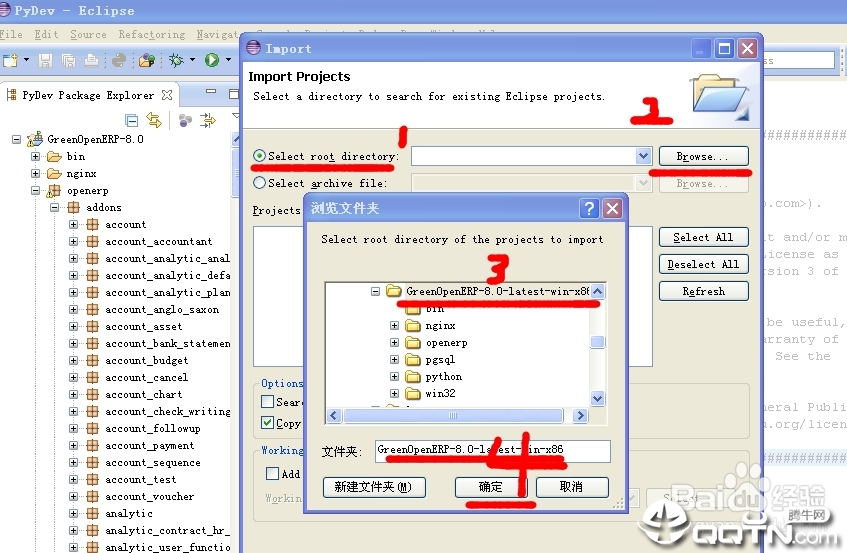Select the 'Select root directory' radio button
This screenshot has width=847, height=553.
(259, 156)
